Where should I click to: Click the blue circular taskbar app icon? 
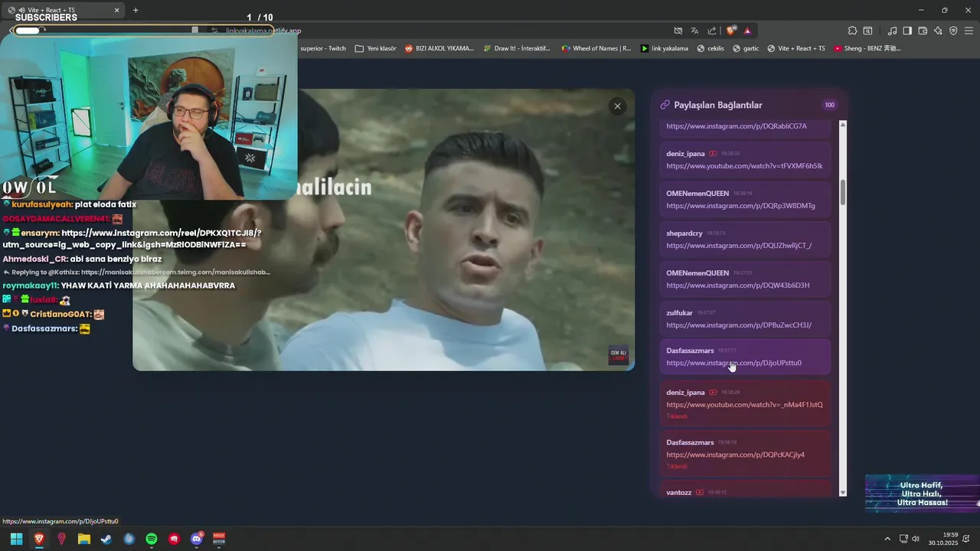point(129,539)
